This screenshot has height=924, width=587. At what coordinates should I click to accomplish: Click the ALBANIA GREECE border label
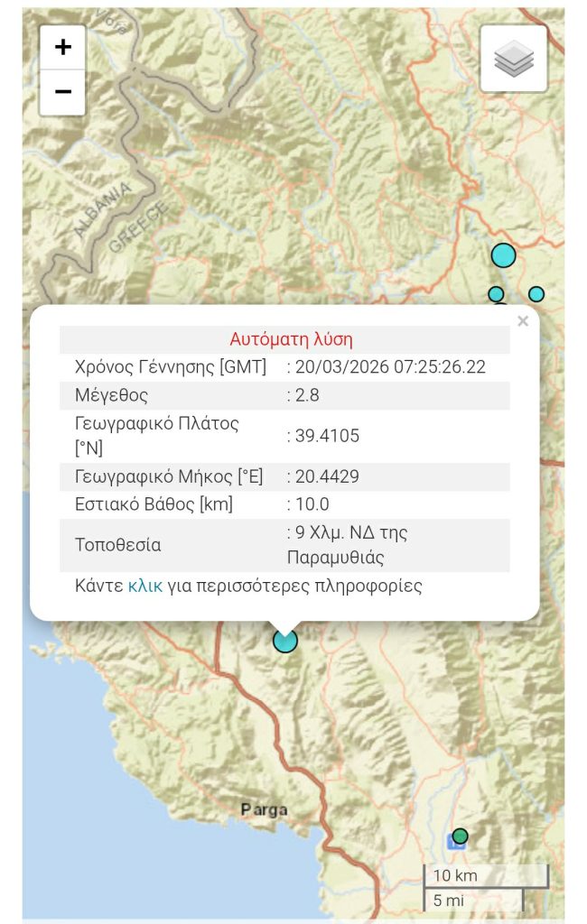tap(122, 217)
